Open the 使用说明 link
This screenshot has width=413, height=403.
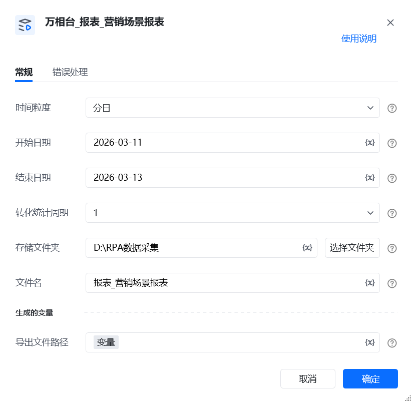pyautogui.click(x=359, y=39)
